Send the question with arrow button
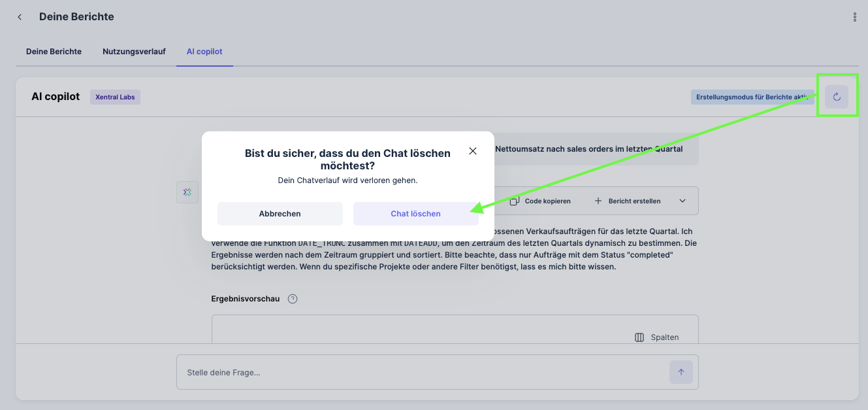The height and width of the screenshot is (410, 868). (x=681, y=372)
